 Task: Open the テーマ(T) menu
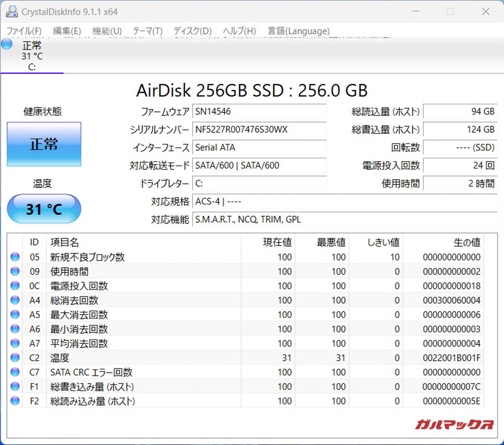(x=147, y=31)
